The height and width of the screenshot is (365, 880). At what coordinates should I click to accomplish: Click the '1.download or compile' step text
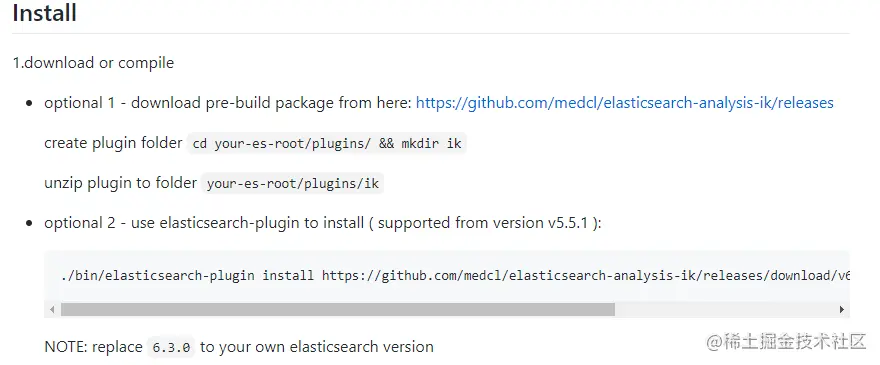[x=93, y=63]
